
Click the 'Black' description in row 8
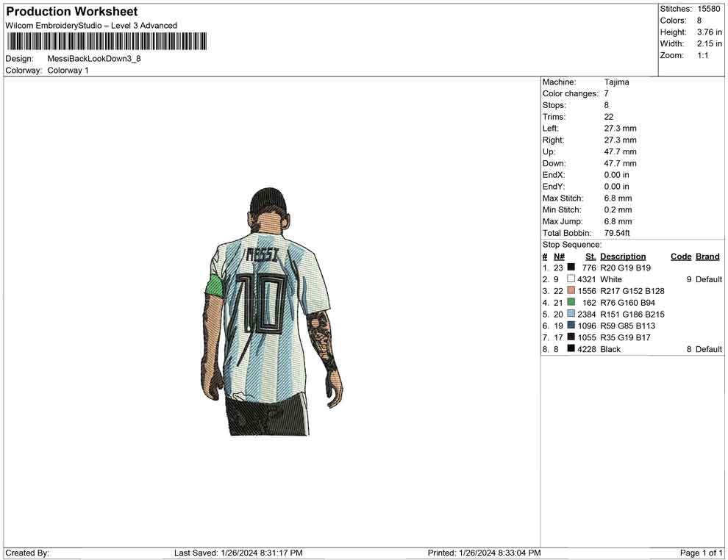[x=610, y=349]
